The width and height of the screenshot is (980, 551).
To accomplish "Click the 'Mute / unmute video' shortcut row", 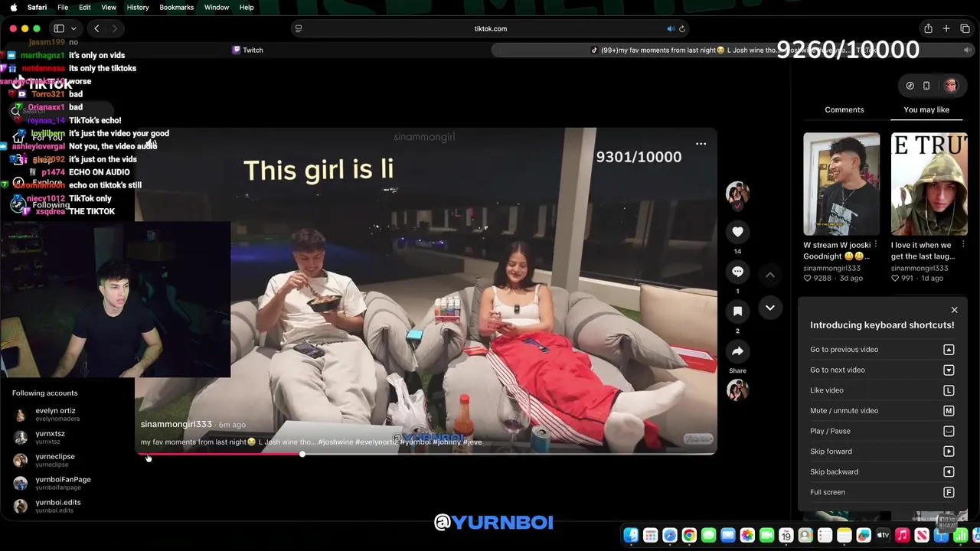I will [x=882, y=411].
